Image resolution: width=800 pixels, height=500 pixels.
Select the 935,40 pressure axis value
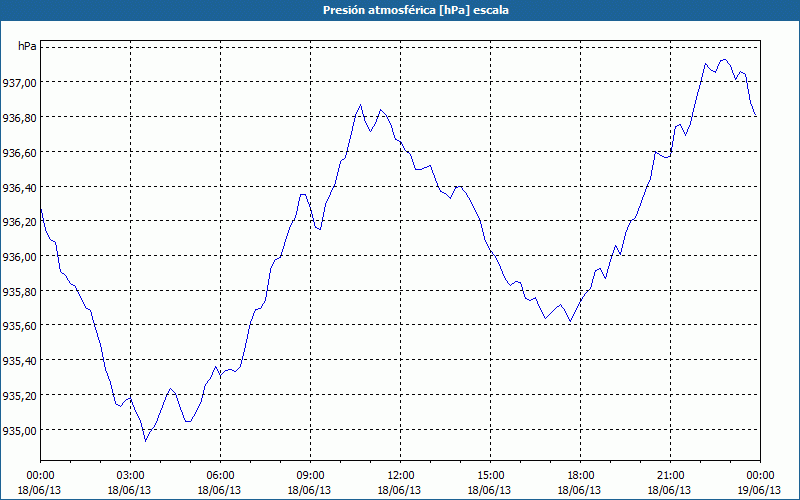19,361
